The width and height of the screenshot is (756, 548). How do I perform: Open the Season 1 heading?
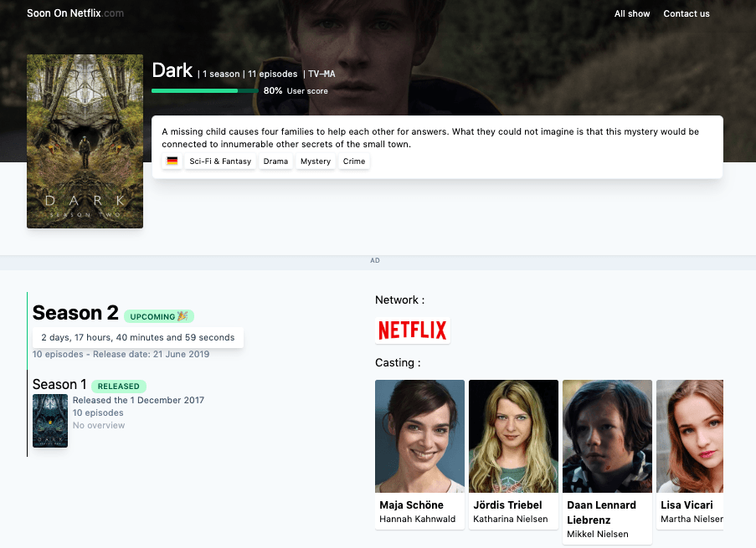click(x=59, y=384)
